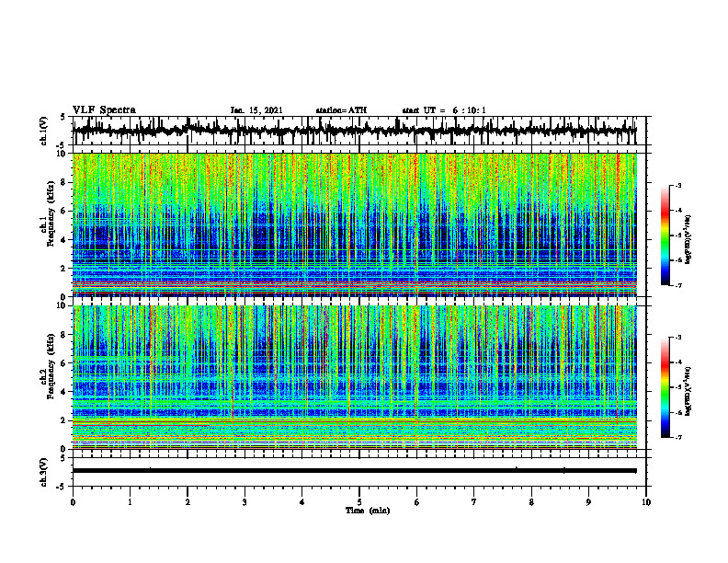
Task: Click x-axis time tick label "3"
Action: (x=245, y=502)
